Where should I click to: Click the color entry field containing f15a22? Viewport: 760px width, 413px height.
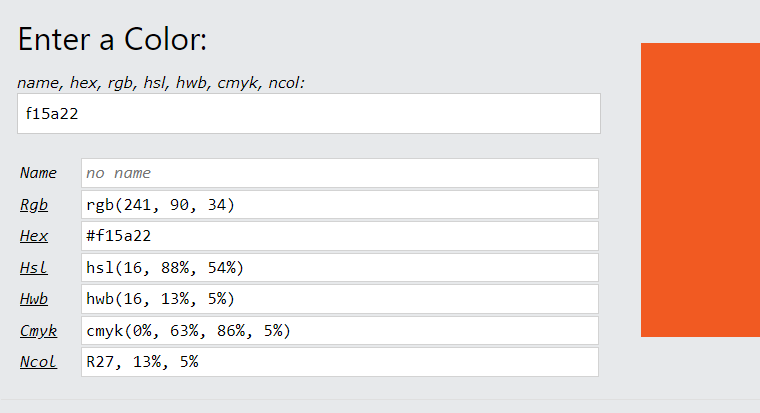[x=308, y=114]
